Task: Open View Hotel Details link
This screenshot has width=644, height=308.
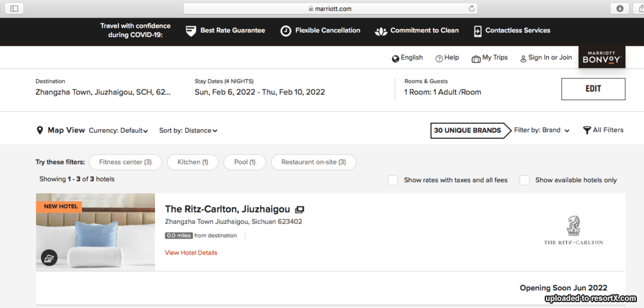Action: coord(191,253)
